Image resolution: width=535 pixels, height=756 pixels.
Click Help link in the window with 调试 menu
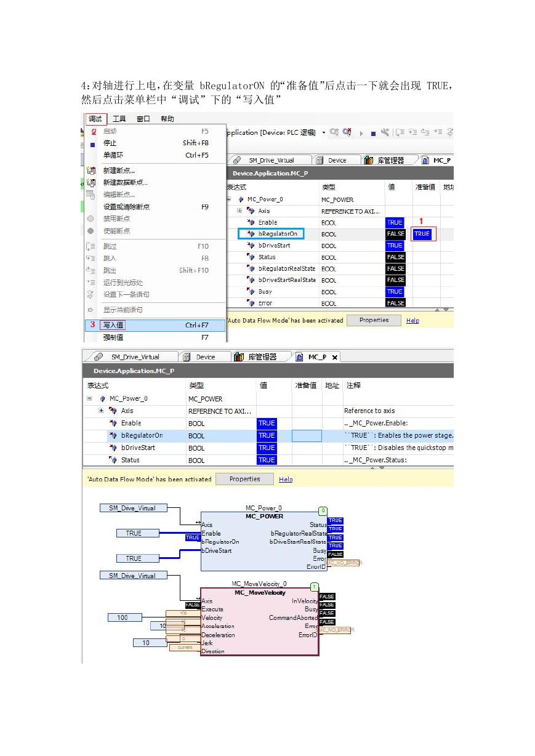pos(412,321)
